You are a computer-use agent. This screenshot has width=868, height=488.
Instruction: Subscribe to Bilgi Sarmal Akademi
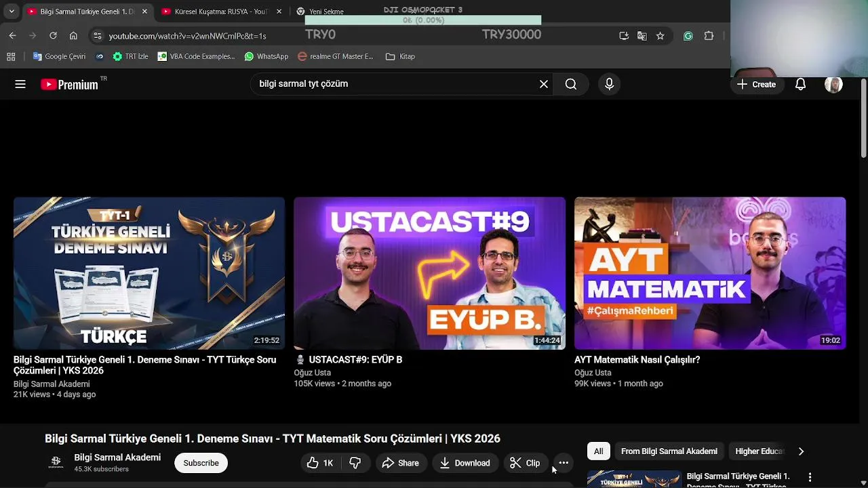(x=201, y=463)
